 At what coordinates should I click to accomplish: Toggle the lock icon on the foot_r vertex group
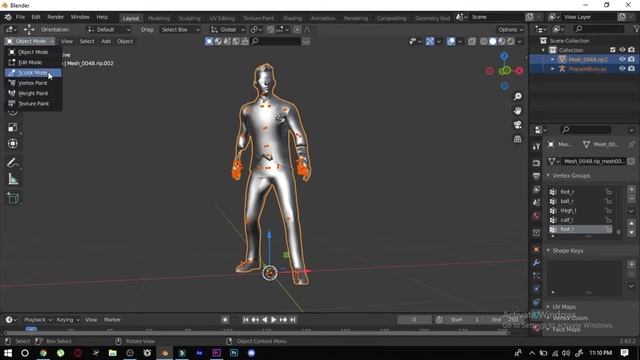click(x=609, y=192)
